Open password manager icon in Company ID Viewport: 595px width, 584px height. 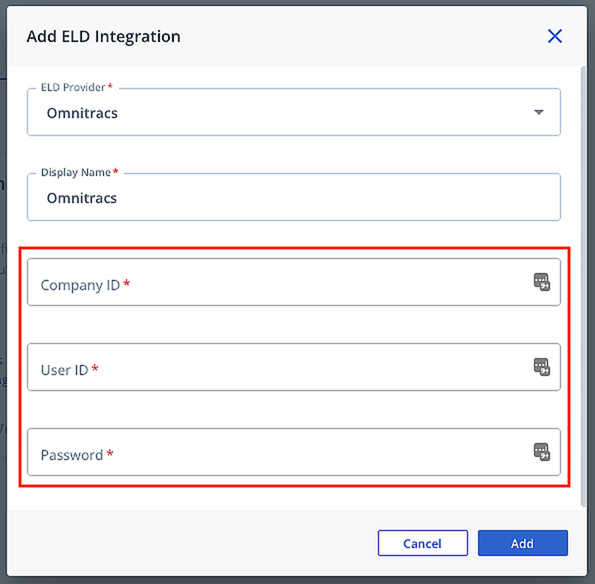(x=541, y=282)
